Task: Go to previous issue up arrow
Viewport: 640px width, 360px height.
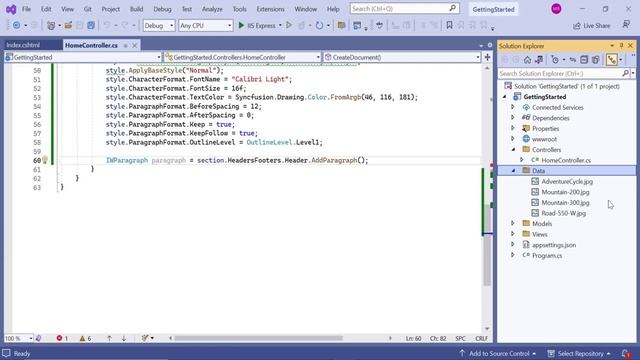Action: click(109, 338)
